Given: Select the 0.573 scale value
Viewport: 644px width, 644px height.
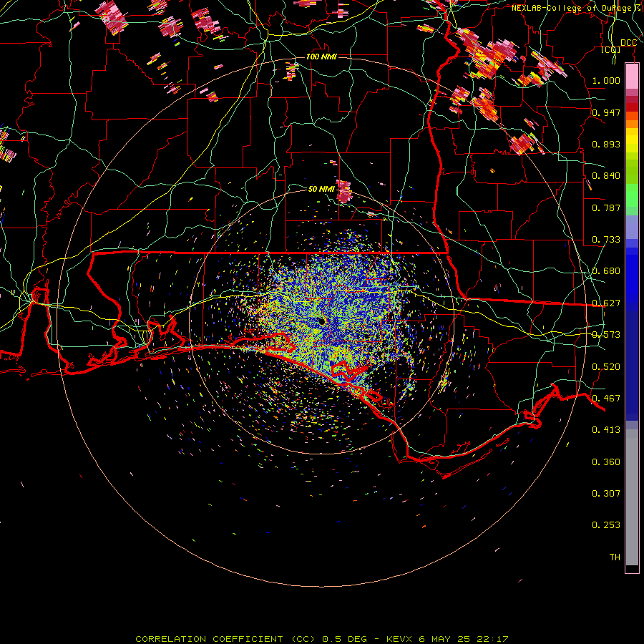Looking at the screenshot, I should pos(606,335).
